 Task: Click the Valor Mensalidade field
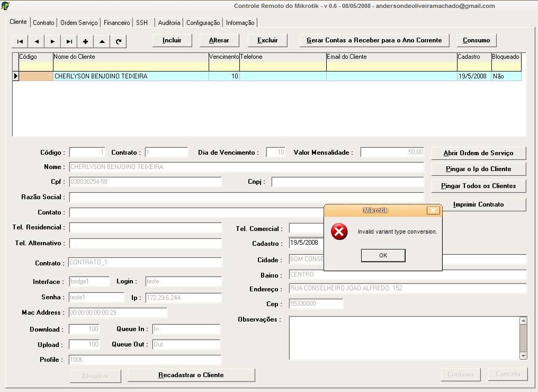392,152
